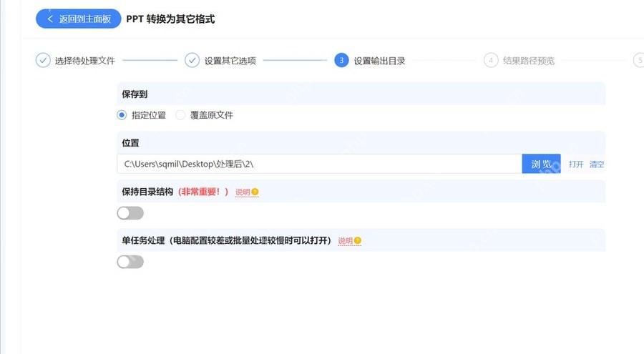Viewport: 644px width, 354px height.
Task: Click the PPT 转换为其它格式 title
Action: tap(170, 19)
